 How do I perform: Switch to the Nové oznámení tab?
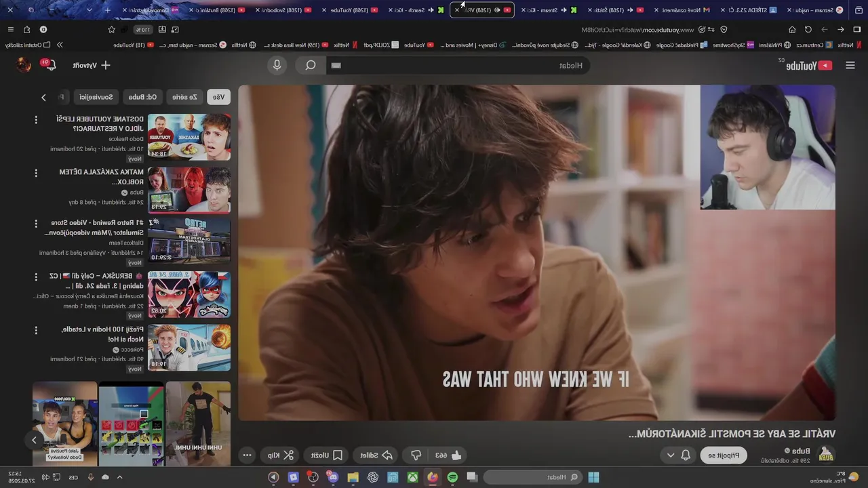(x=682, y=10)
